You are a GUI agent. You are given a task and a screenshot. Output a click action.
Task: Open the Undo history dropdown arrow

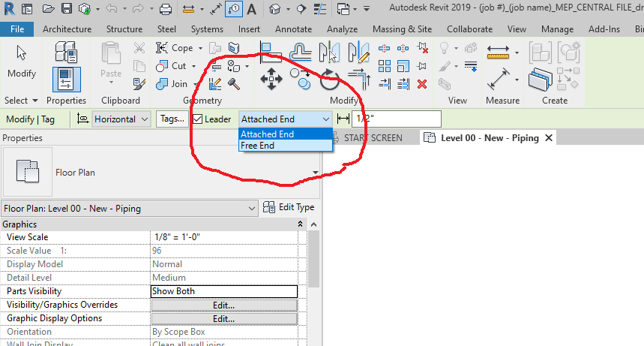pyautogui.click(x=124, y=9)
